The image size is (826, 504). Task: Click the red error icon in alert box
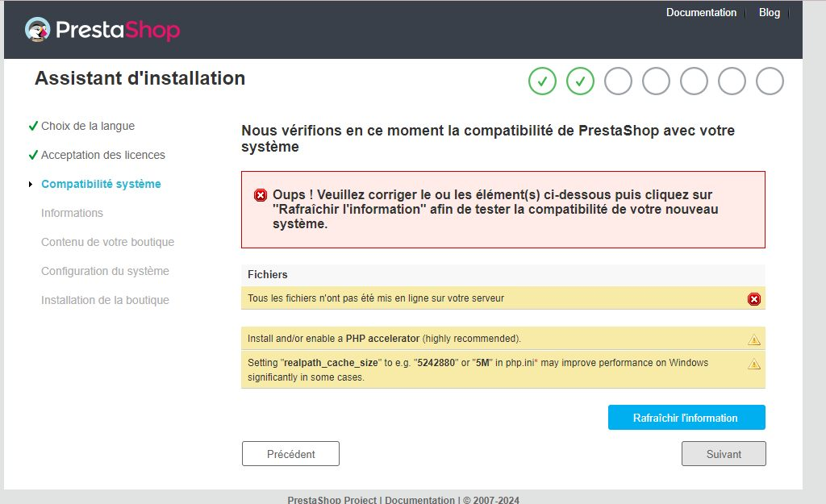pos(261,195)
